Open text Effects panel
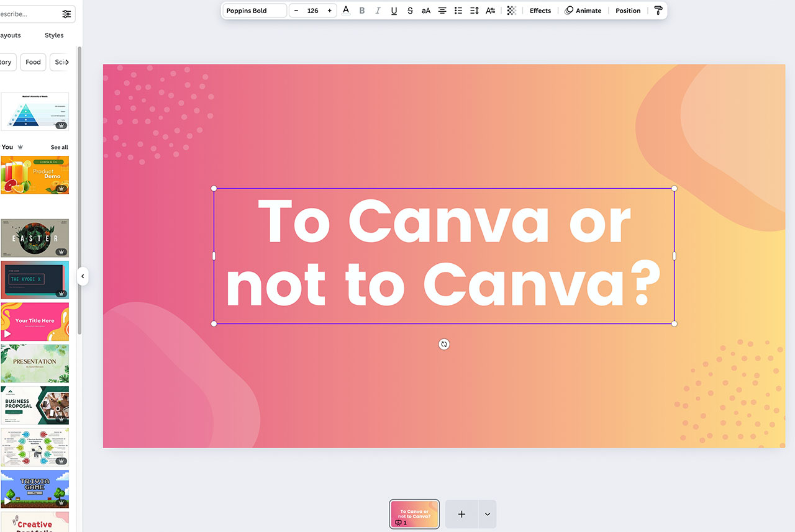This screenshot has height=532, width=795. (x=540, y=11)
